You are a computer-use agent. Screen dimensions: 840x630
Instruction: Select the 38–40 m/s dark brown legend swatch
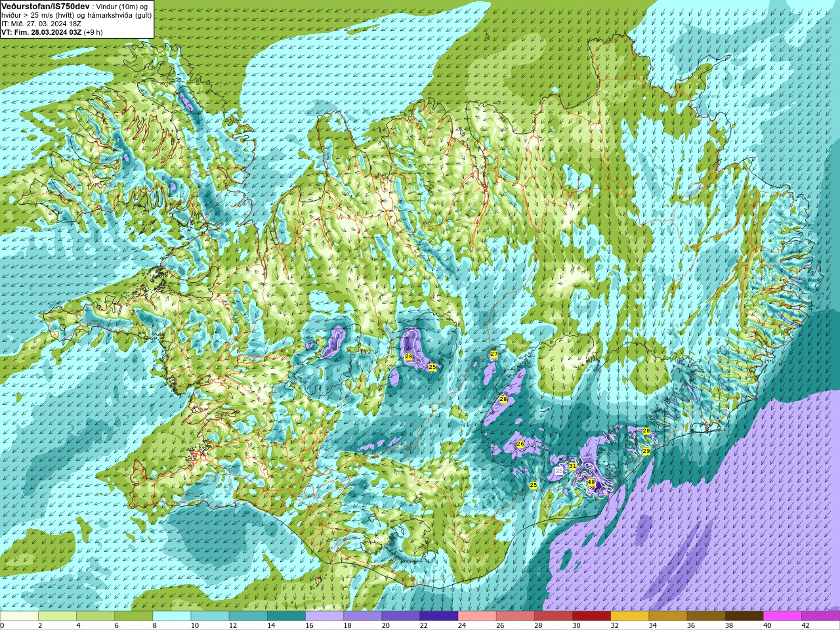pyautogui.click(x=744, y=616)
